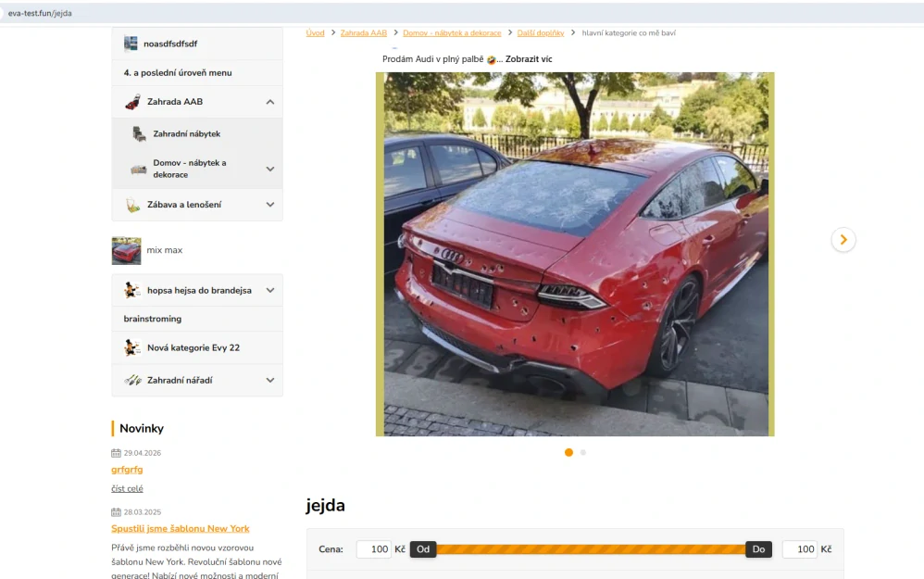Expand hopsa hejsa do brandejsa submenu
Screen dimensions: 924x579
point(270,290)
